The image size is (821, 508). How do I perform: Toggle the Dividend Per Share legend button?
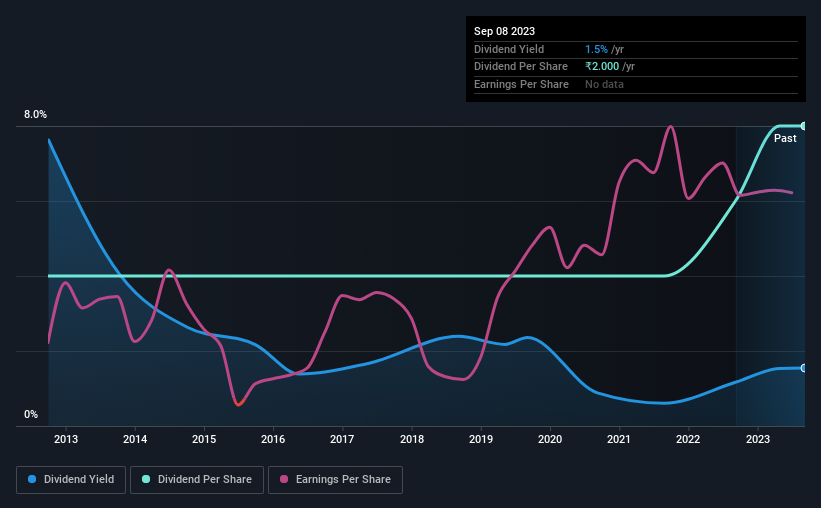point(197,480)
